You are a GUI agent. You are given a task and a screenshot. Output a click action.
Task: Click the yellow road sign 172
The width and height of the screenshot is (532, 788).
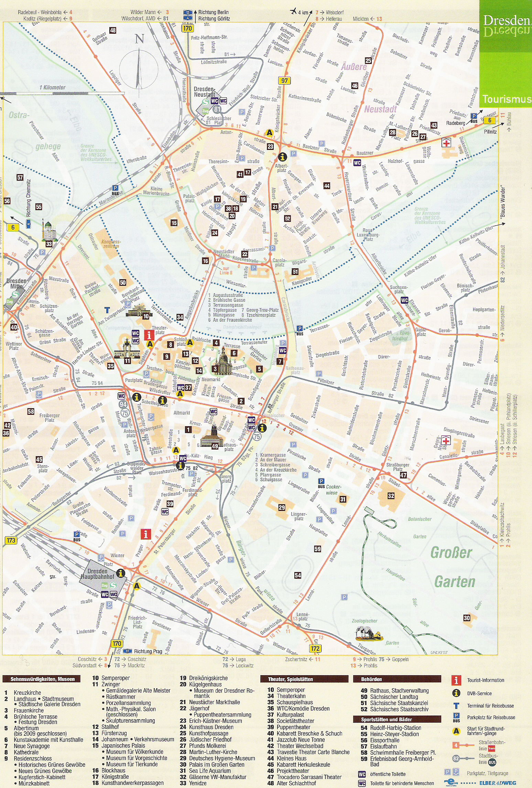coord(315,648)
